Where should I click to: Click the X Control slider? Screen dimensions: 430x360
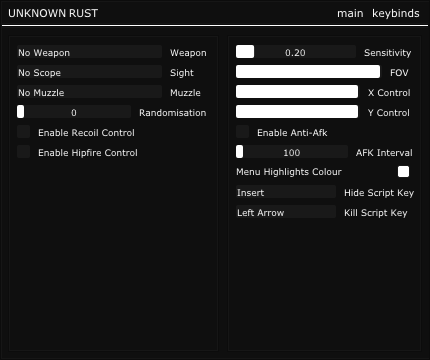(297, 92)
